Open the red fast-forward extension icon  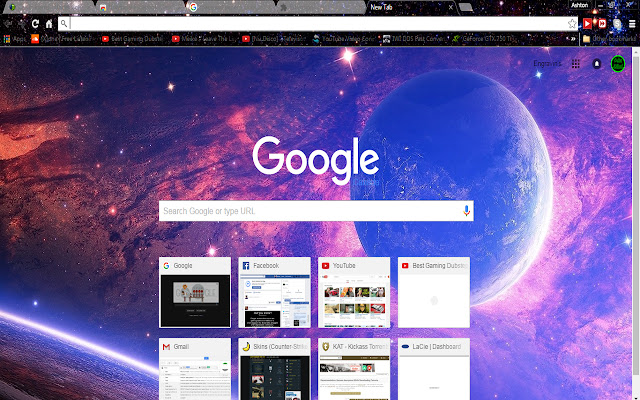pos(602,24)
